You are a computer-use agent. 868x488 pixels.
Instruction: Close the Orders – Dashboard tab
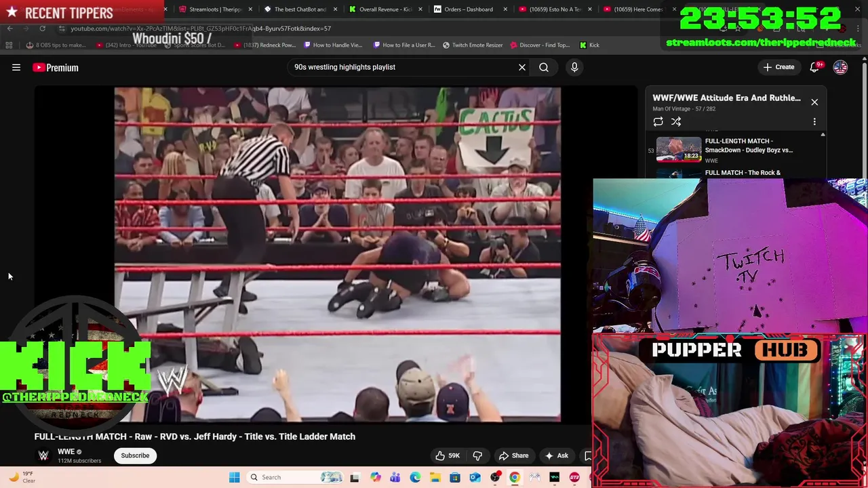click(505, 9)
